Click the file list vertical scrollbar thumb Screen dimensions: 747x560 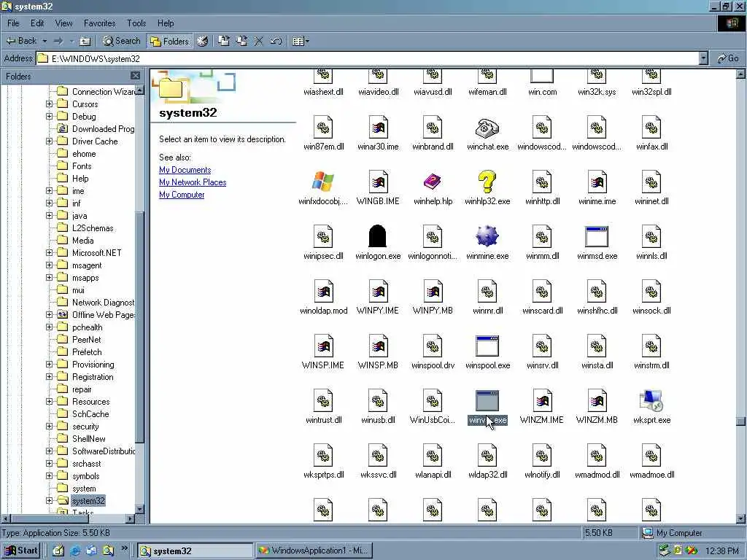[740, 421]
